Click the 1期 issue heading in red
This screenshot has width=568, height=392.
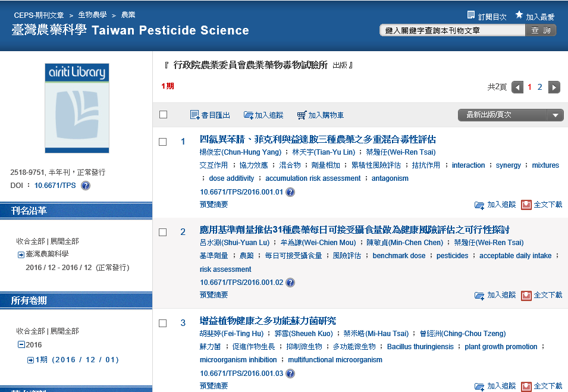pos(168,86)
